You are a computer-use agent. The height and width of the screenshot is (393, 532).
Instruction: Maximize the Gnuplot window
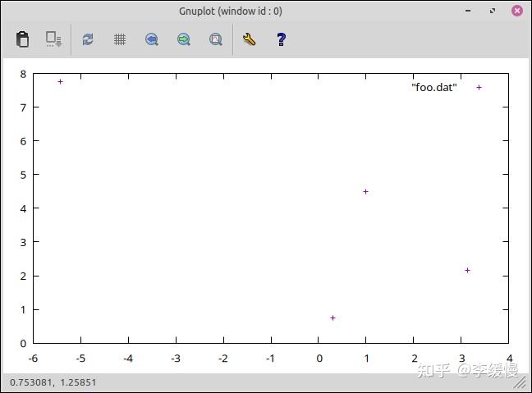[493, 11]
